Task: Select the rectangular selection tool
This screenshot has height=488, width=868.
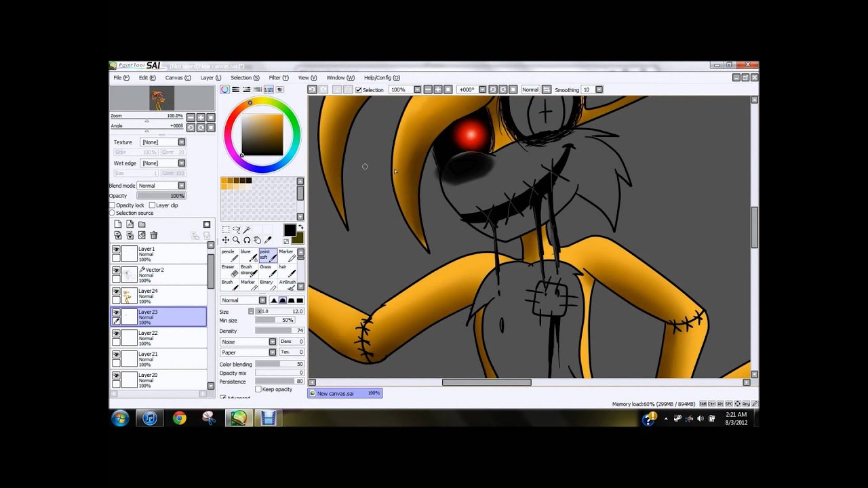Action: (x=226, y=230)
